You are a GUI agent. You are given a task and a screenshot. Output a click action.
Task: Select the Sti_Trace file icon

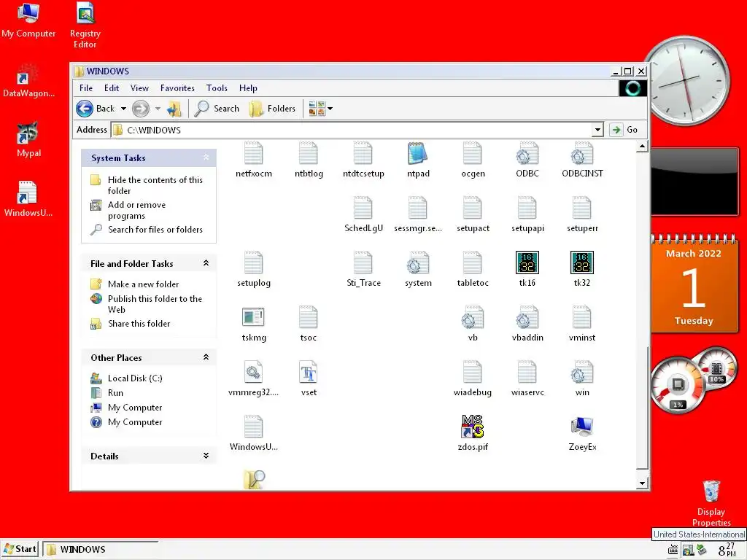(363, 262)
